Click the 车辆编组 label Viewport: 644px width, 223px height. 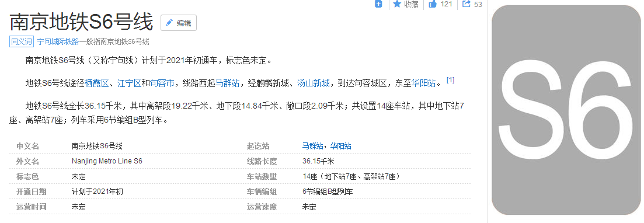point(262,192)
